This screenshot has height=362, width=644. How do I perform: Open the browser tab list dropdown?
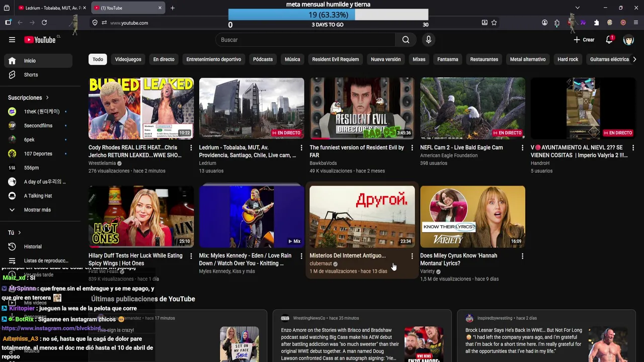coord(577,8)
